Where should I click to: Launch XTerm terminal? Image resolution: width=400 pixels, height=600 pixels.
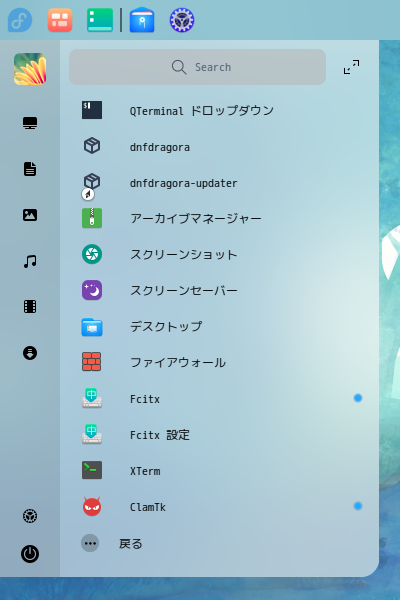click(x=219, y=470)
